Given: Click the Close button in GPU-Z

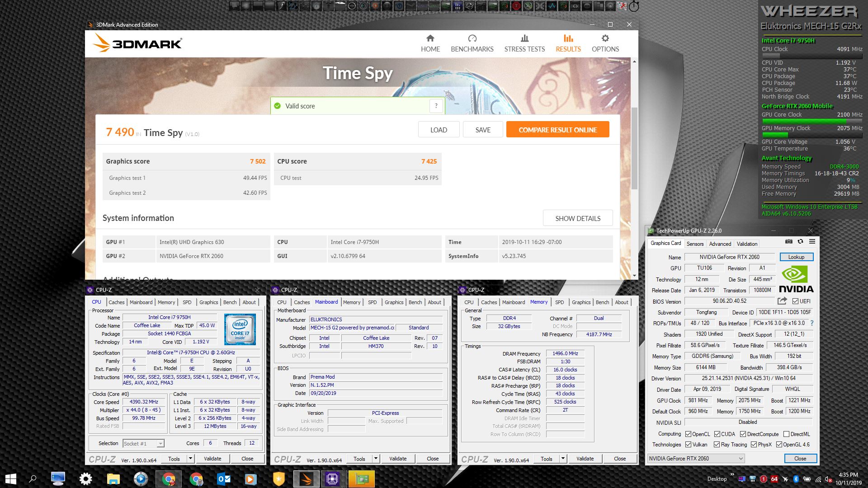Looking at the screenshot, I should coord(800,458).
